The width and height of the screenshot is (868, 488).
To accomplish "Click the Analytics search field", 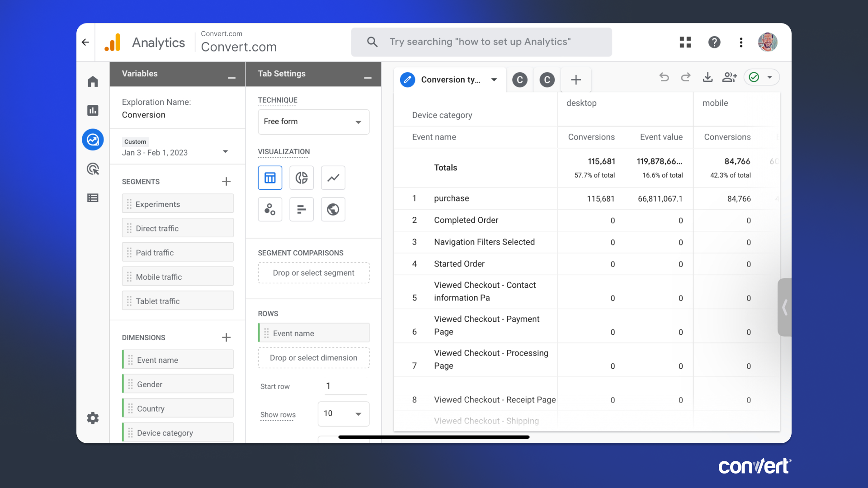I will point(481,42).
